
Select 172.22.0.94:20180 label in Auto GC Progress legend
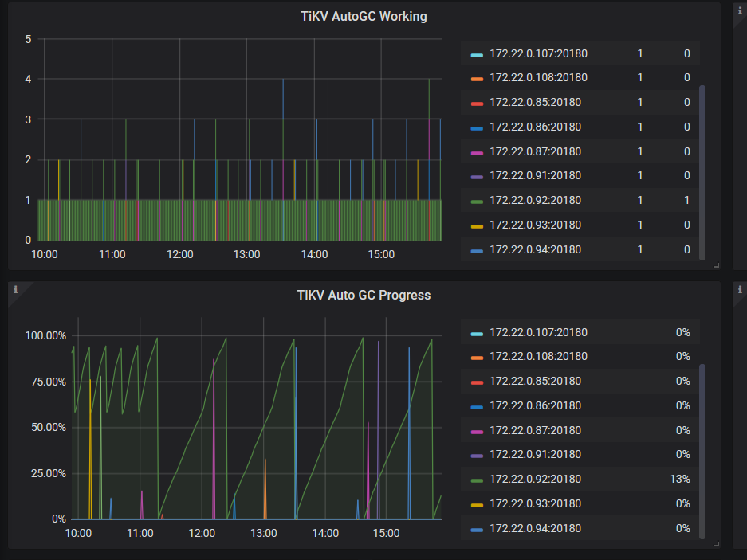(535, 528)
